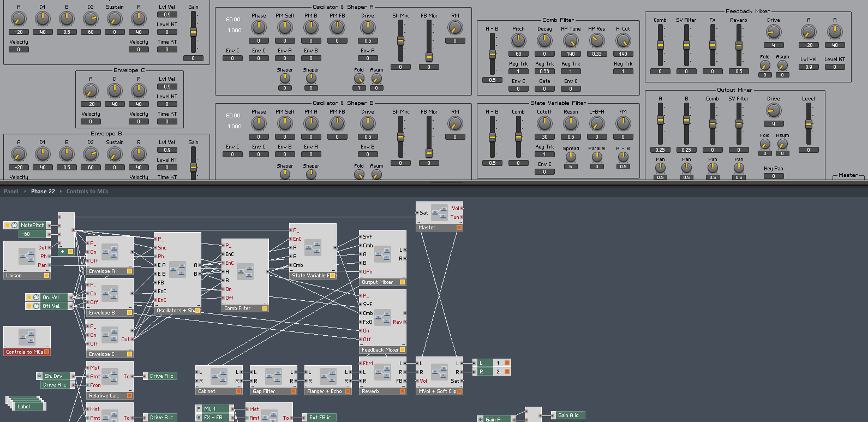Screen dimensions: 868x422
Task: Select the Envelope C macro icon
Action: 110,335
